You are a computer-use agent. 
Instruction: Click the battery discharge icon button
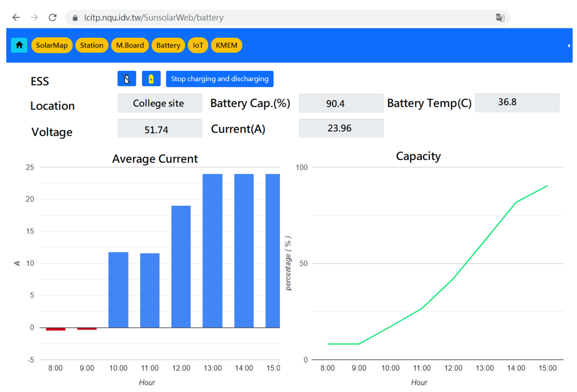point(127,79)
